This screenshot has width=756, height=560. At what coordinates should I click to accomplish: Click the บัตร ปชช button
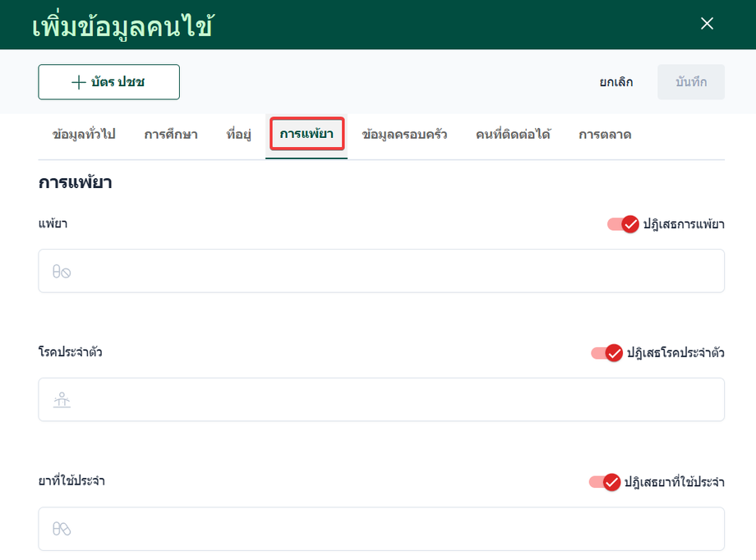(x=109, y=82)
